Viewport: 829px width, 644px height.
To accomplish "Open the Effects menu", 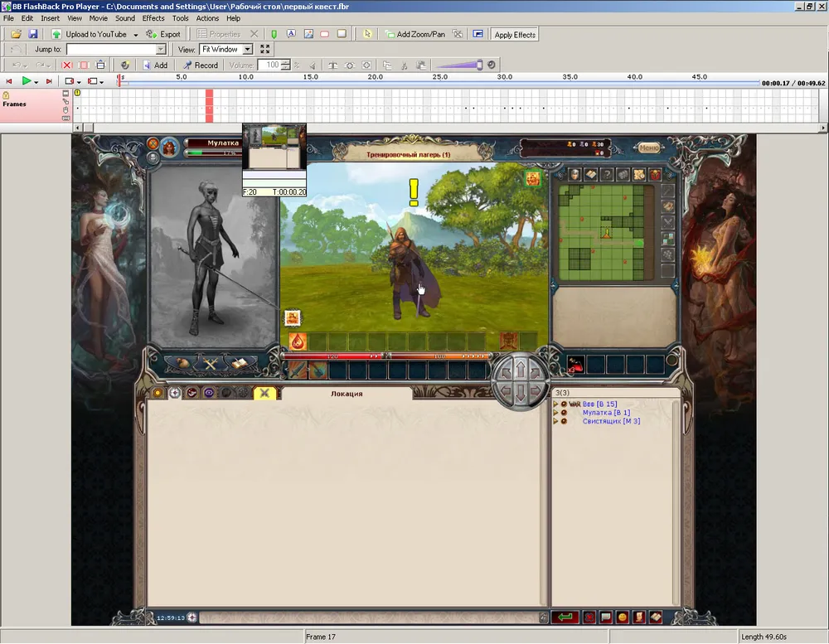I will [x=153, y=18].
